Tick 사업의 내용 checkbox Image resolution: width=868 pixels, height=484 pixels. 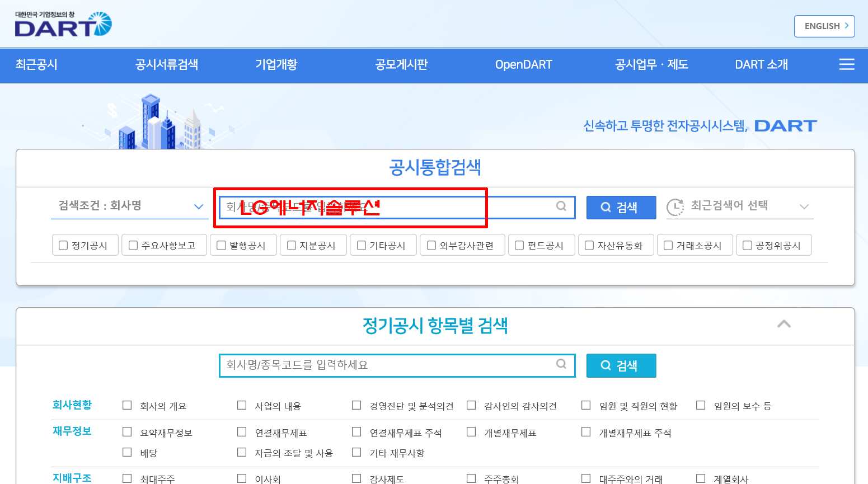coord(242,405)
